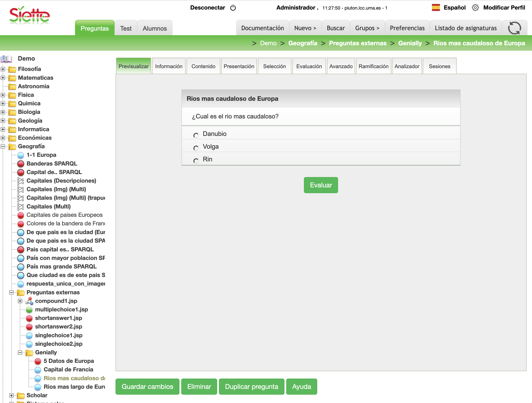This screenshot has width=532, height=403.
Task: Click the gear icon beside Modificar Perfil
Action: point(475,8)
